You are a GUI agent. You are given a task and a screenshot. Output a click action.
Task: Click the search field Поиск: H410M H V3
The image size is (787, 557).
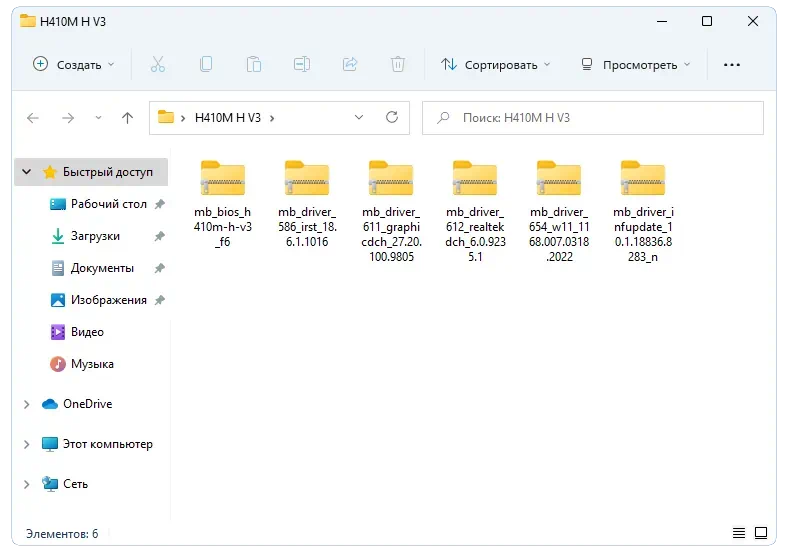tap(593, 118)
